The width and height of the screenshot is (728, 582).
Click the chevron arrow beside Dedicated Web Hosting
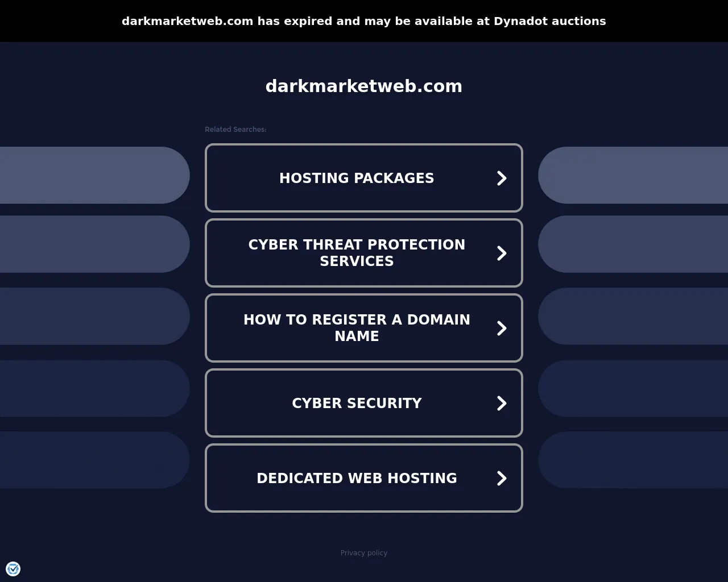[502, 478]
